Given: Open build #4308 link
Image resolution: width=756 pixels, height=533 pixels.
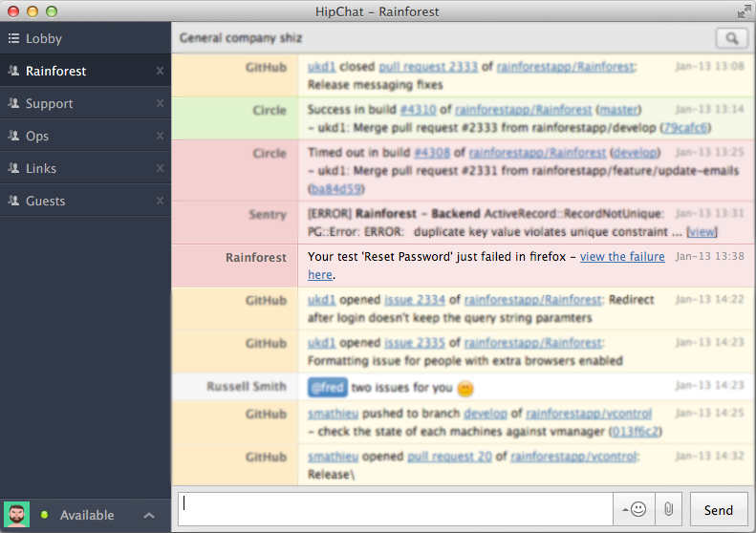Looking at the screenshot, I should pos(432,152).
